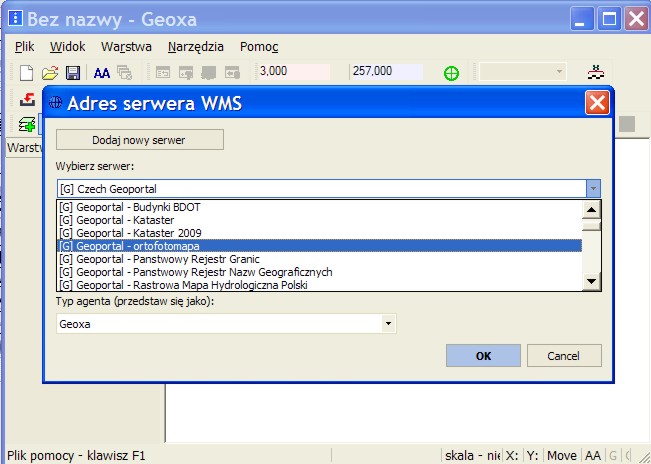651x464 pixels.
Task: Click the grayed windows icon beside AA
Action: point(125,73)
